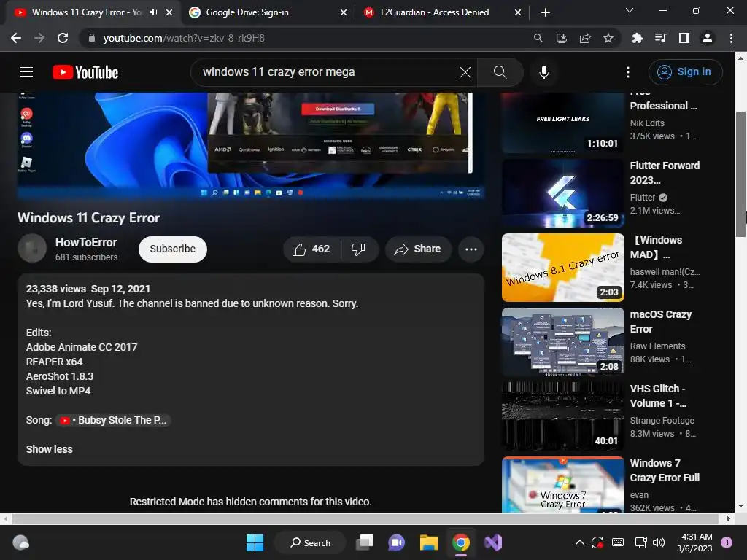Go back in Chrome

(x=16, y=38)
